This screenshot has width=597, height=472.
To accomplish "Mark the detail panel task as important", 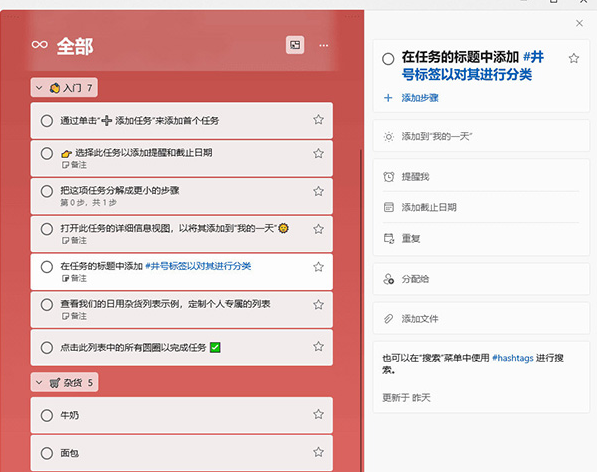I will pyautogui.click(x=574, y=58).
